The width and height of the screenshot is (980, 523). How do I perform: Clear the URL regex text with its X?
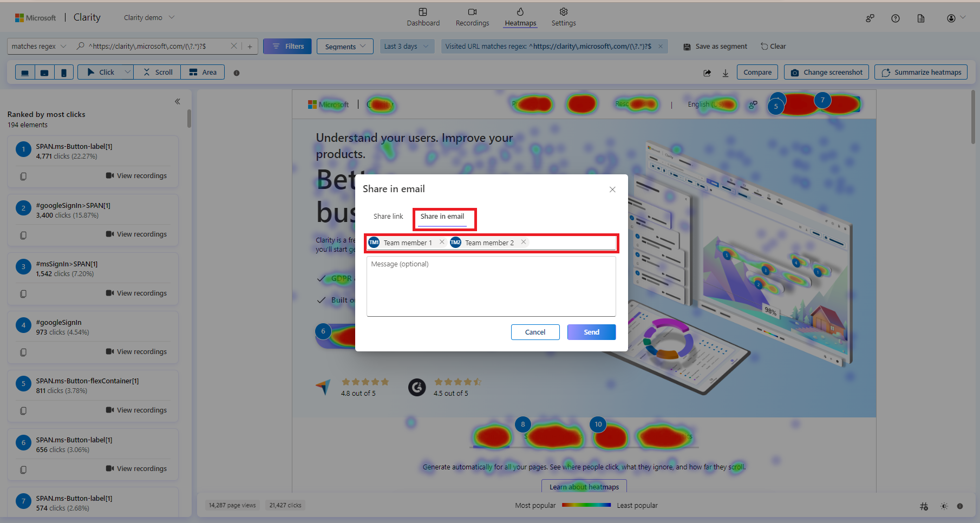tap(234, 46)
